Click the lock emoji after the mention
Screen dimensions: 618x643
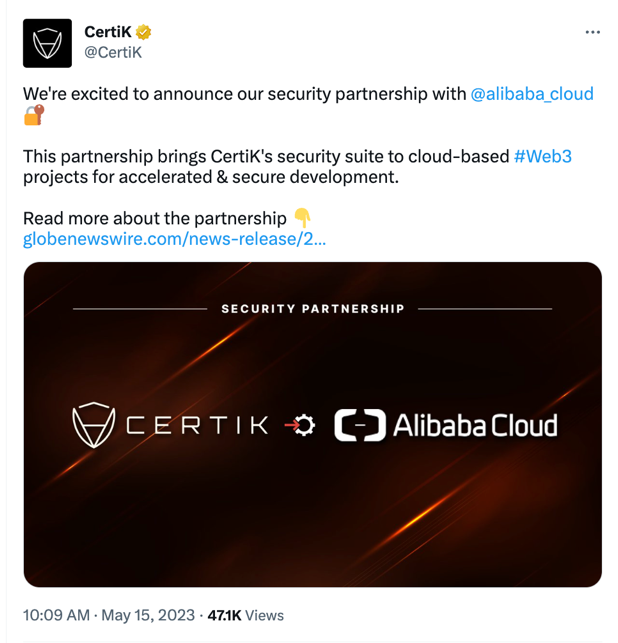pos(34,115)
